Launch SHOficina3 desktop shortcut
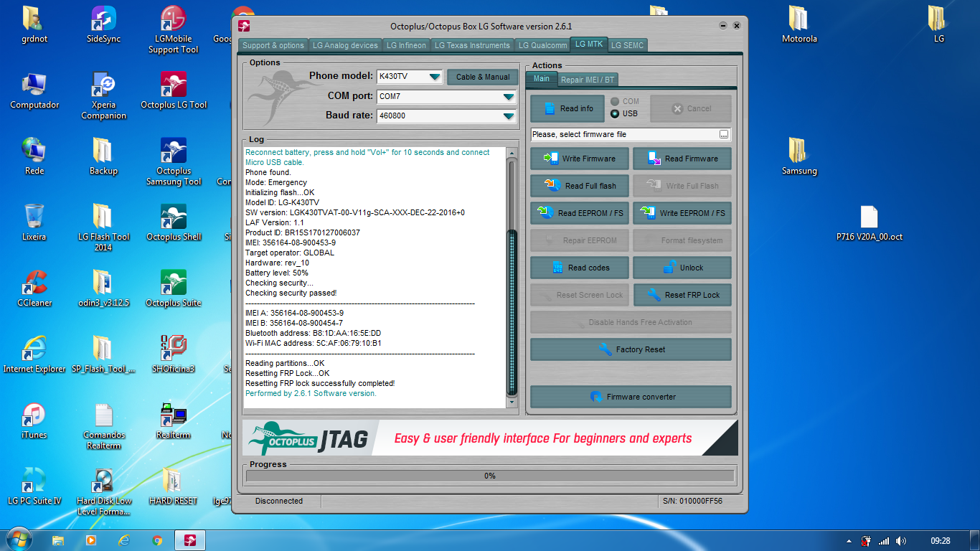The image size is (980, 551). pyautogui.click(x=173, y=355)
